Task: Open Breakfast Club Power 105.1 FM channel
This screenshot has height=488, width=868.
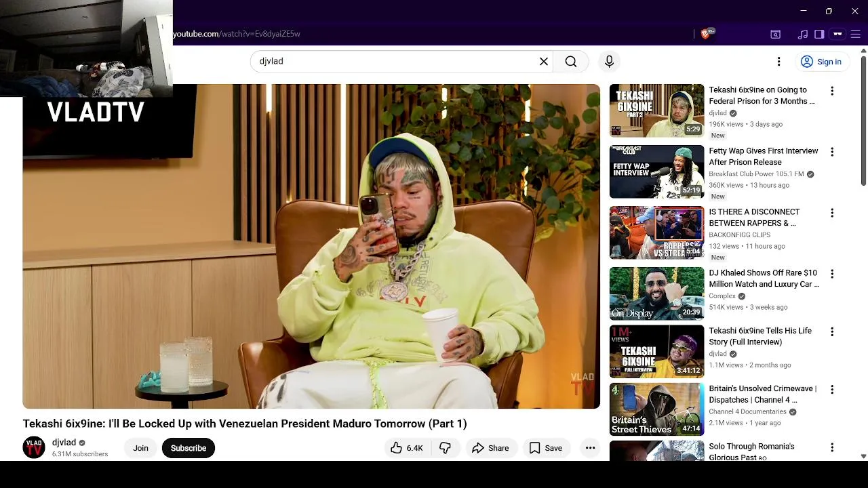Action: pos(756,174)
